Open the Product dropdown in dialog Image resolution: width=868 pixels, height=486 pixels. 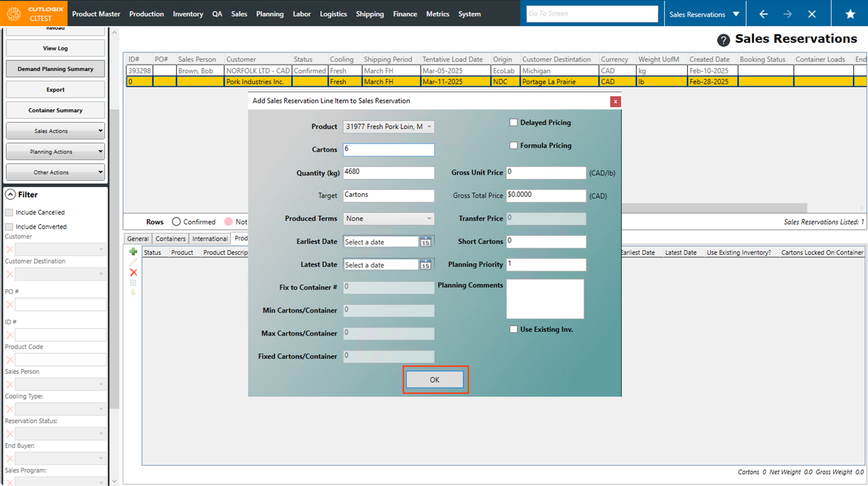point(388,127)
